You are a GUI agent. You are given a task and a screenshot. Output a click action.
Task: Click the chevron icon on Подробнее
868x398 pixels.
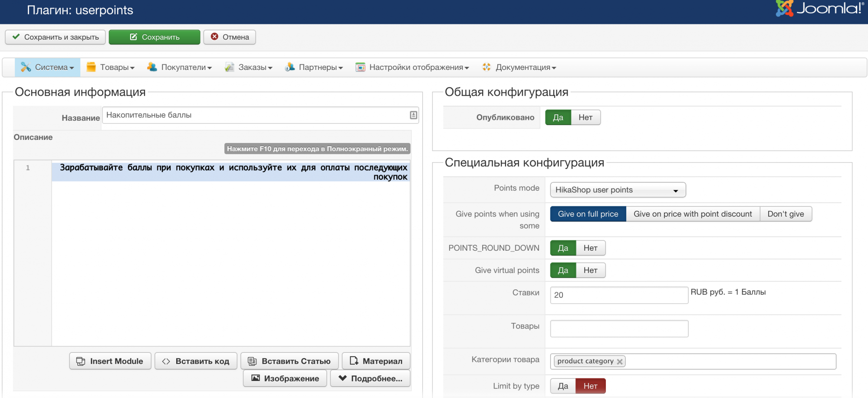pyautogui.click(x=342, y=378)
